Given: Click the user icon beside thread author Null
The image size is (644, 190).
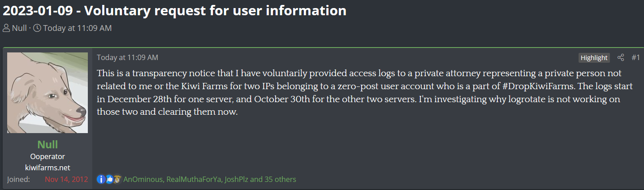Looking at the screenshot, I should pos(6,28).
